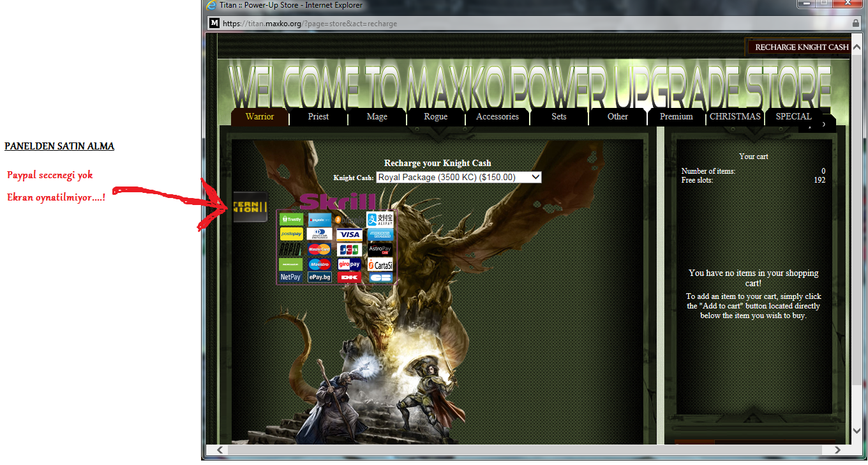This screenshot has height=465, width=868.
Task: Switch to the Mage tab
Action: click(377, 116)
